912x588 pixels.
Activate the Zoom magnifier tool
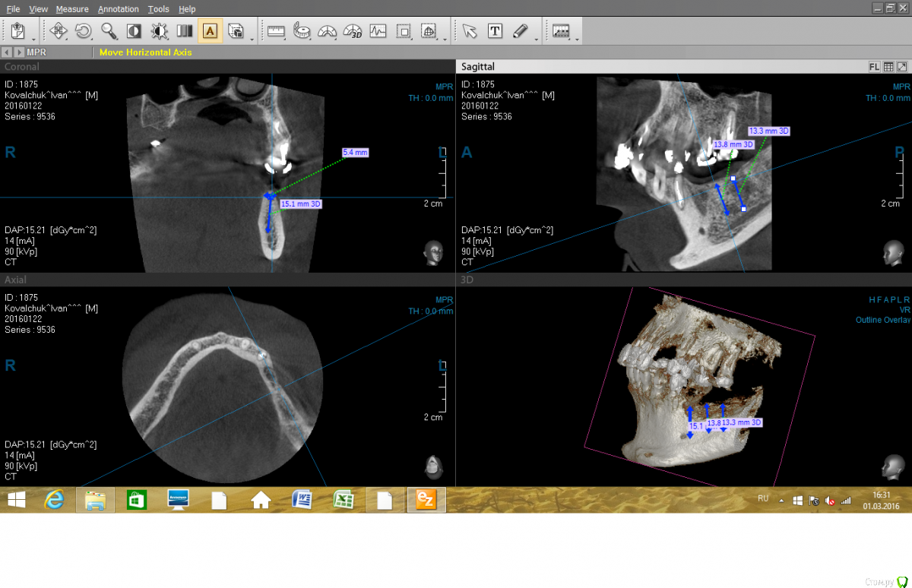109,31
